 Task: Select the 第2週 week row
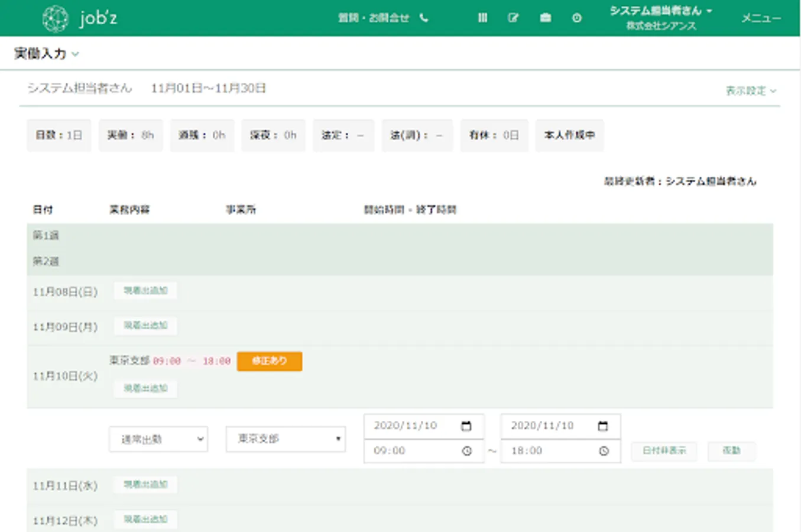(x=400, y=261)
